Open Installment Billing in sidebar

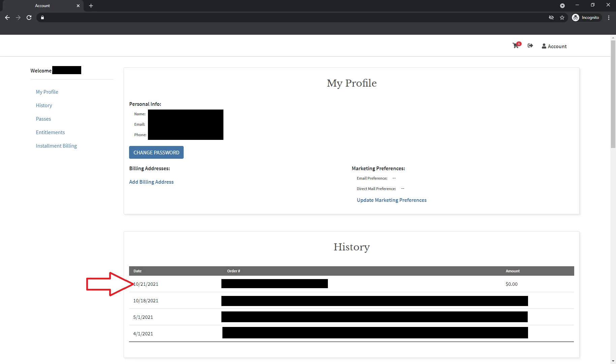[x=57, y=146]
